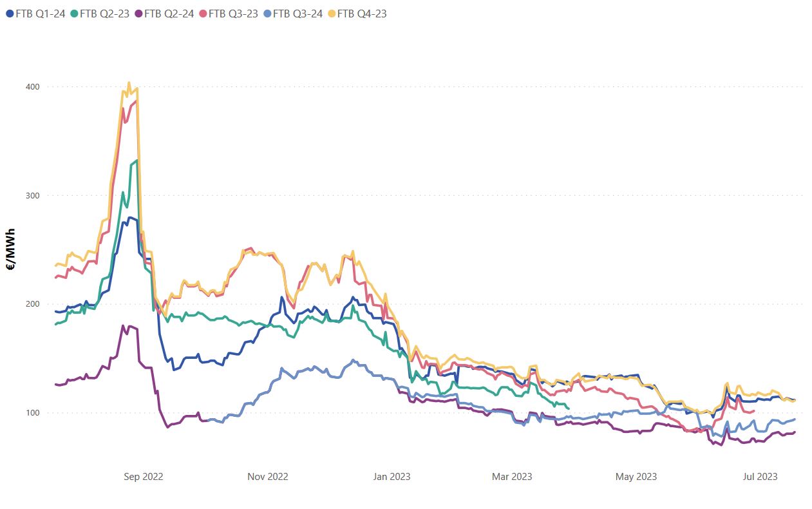The height and width of the screenshot is (509, 812).
Task: Highlight the FTB Q3-23 legend label
Action: pos(233,14)
